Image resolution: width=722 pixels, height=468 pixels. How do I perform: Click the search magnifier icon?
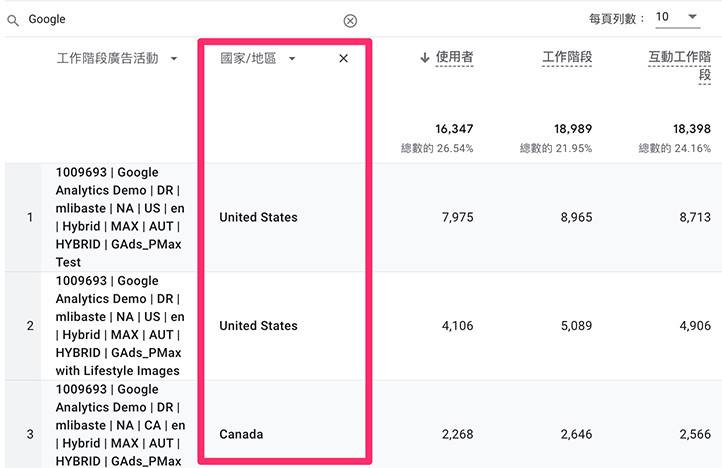point(13,20)
